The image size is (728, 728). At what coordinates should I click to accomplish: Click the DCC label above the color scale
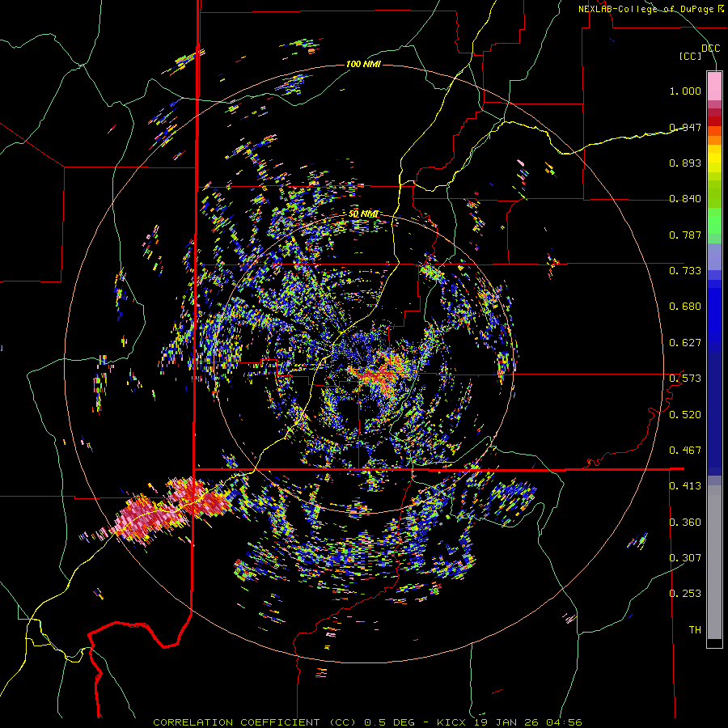point(710,49)
